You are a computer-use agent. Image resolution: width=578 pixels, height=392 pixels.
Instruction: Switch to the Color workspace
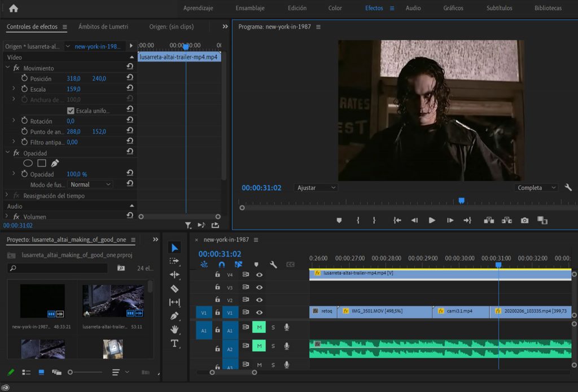click(335, 8)
